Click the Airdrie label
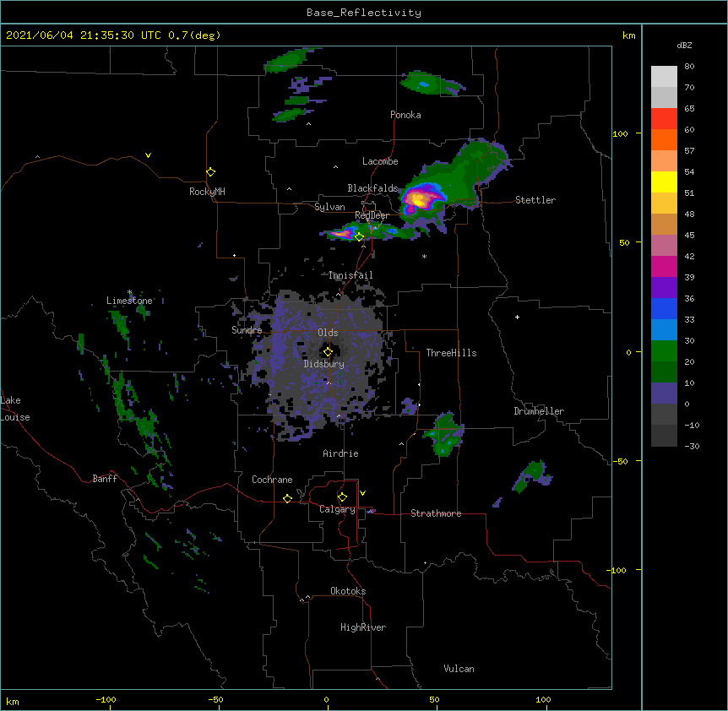Screen dimensions: 728x711 click(340, 453)
